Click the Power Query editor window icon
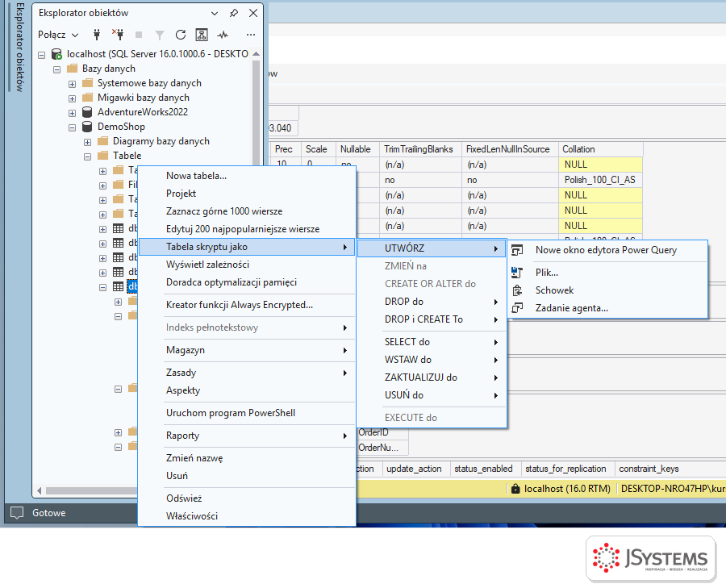Screen dimensions: 726x588 pyautogui.click(x=517, y=250)
